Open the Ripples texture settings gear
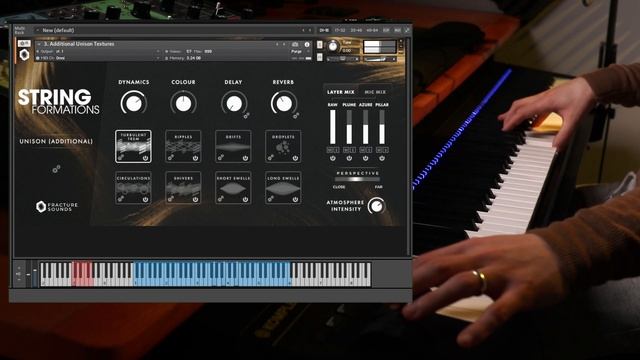Image resolution: width=640 pixels, height=360 pixels. click(x=171, y=157)
